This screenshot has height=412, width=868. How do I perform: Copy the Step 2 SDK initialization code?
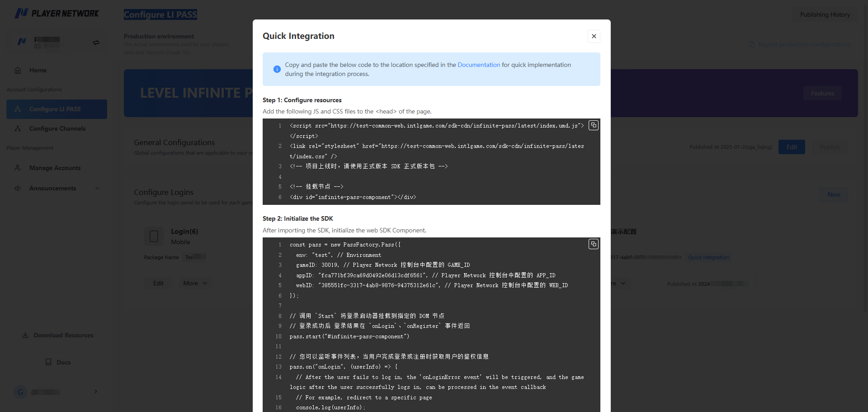click(x=593, y=244)
